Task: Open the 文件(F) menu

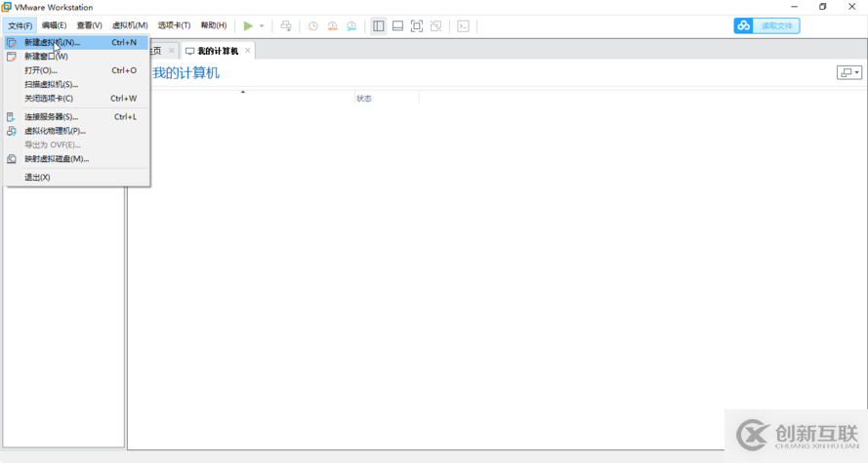Action: (x=20, y=25)
